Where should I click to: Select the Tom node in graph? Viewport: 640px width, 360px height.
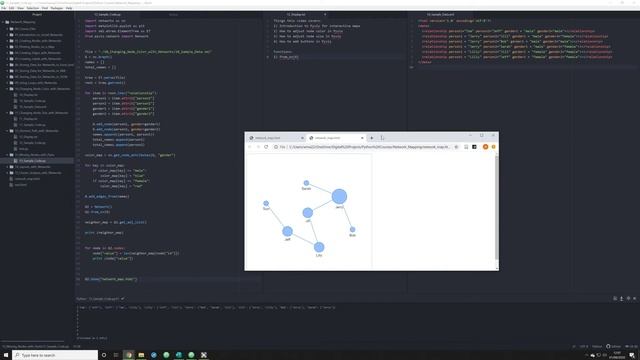[266, 203]
